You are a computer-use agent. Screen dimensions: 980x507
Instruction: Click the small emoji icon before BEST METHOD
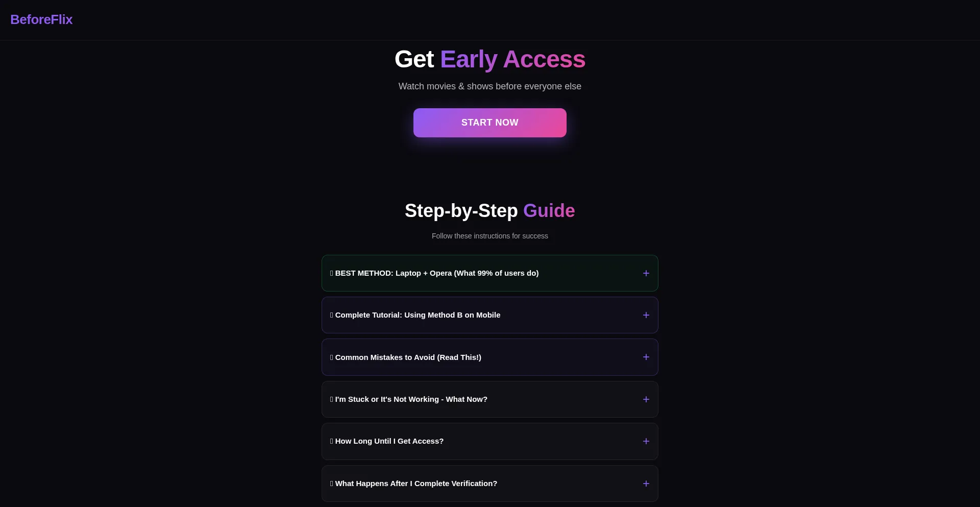(332, 273)
